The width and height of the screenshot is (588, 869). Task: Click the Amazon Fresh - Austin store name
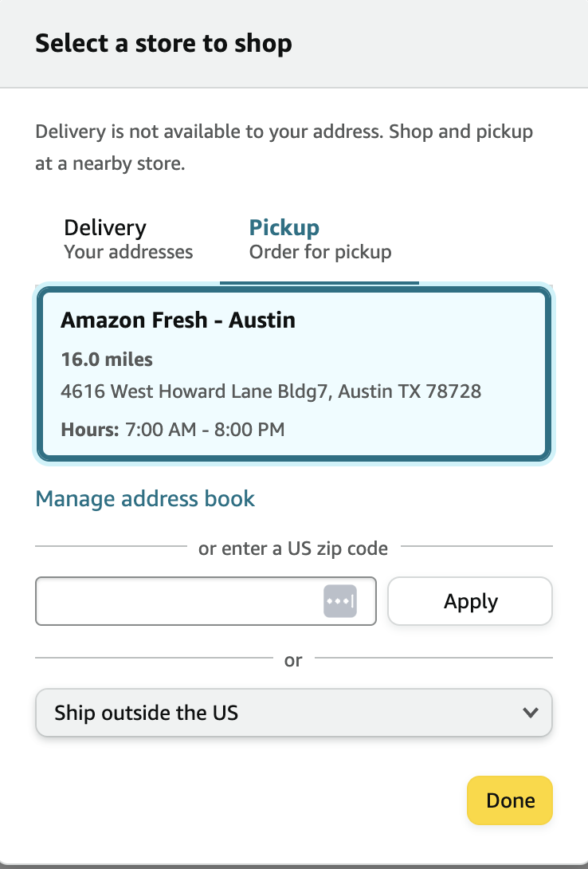(178, 320)
